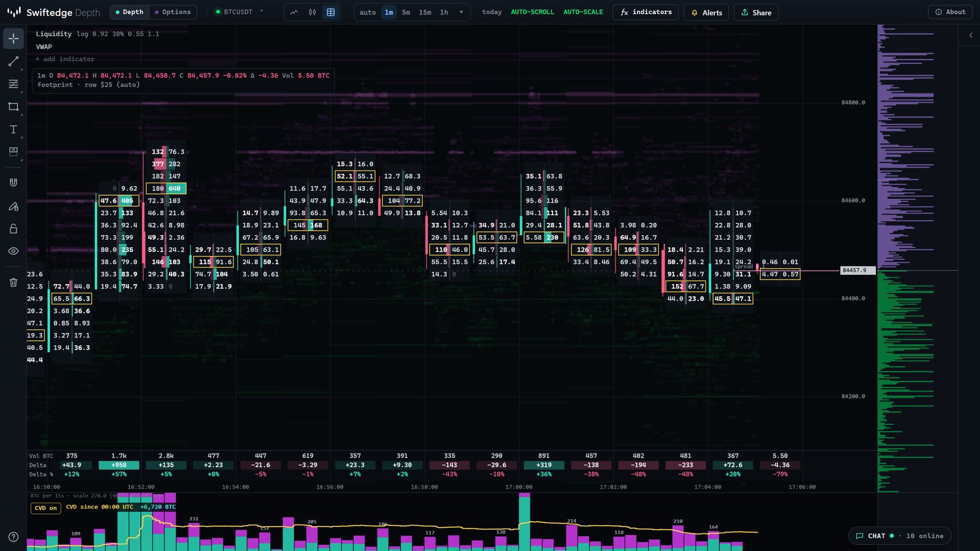Select the 15m timeframe
The width and height of the screenshot is (980, 551).
tap(425, 12)
